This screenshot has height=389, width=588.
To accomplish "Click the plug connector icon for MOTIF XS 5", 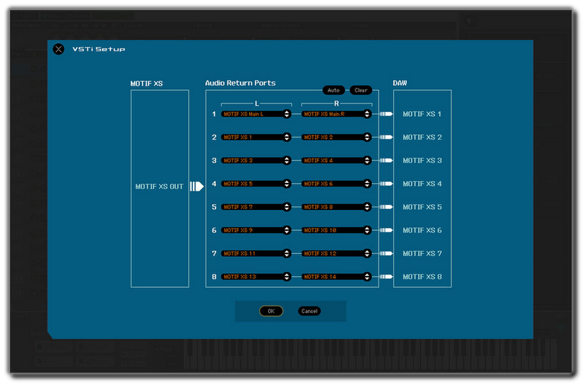I will [x=386, y=207].
